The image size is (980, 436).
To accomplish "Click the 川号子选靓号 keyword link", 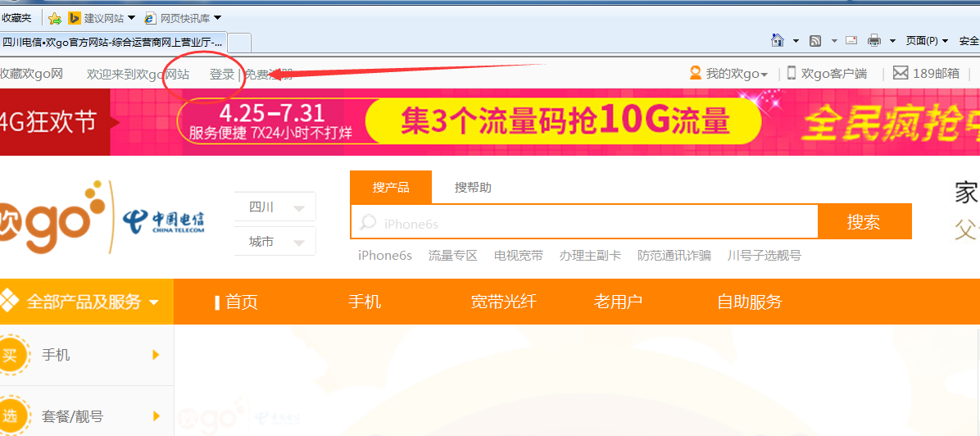I will pos(764,255).
